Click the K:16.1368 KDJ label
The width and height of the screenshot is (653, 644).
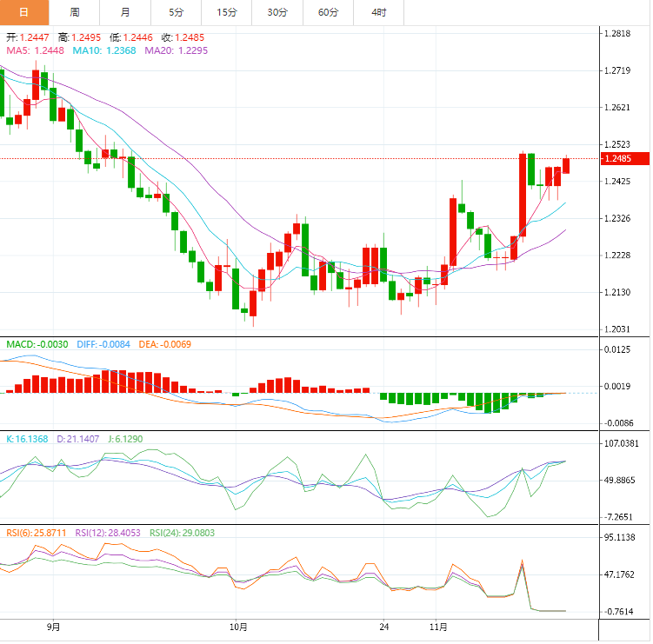pyautogui.click(x=28, y=439)
